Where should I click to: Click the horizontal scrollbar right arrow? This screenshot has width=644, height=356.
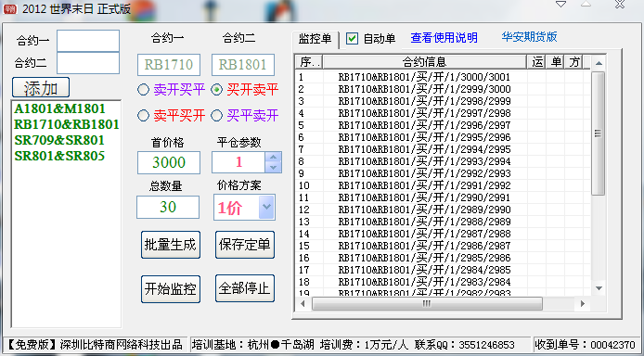click(x=583, y=303)
